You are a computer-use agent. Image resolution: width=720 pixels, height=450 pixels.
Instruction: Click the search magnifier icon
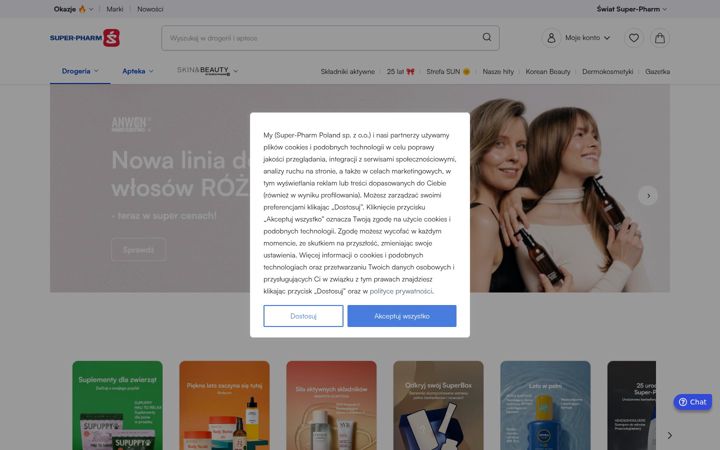(487, 37)
